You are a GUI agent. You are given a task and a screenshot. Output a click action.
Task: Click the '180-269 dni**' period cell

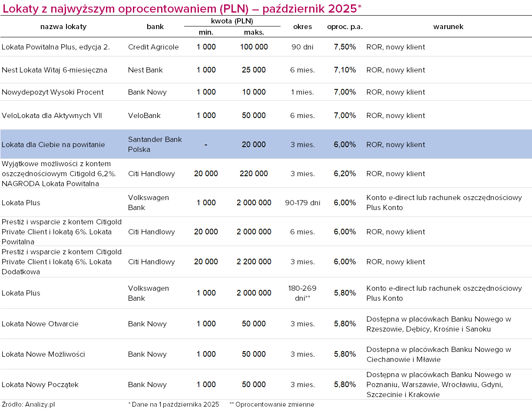(x=303, y=293)
